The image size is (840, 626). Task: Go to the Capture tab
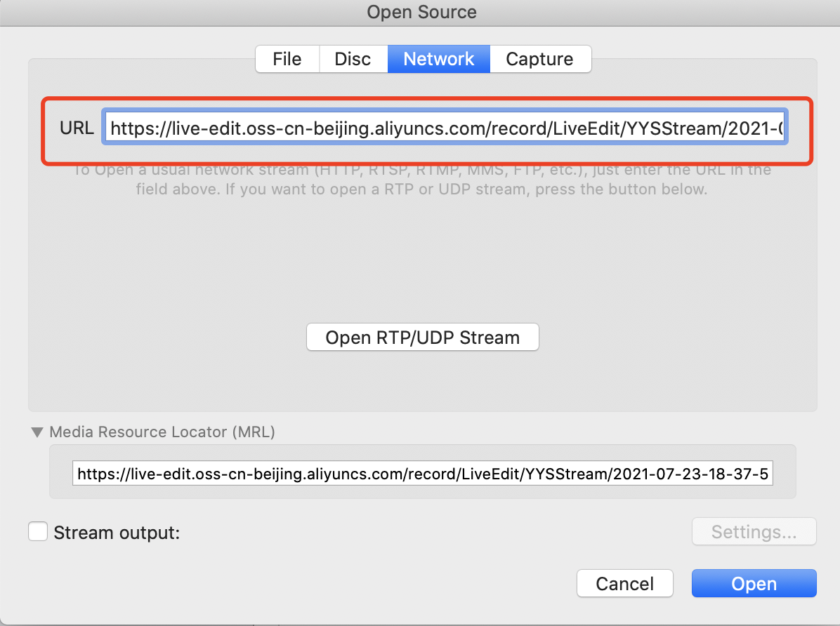click(x=540, y=59)
